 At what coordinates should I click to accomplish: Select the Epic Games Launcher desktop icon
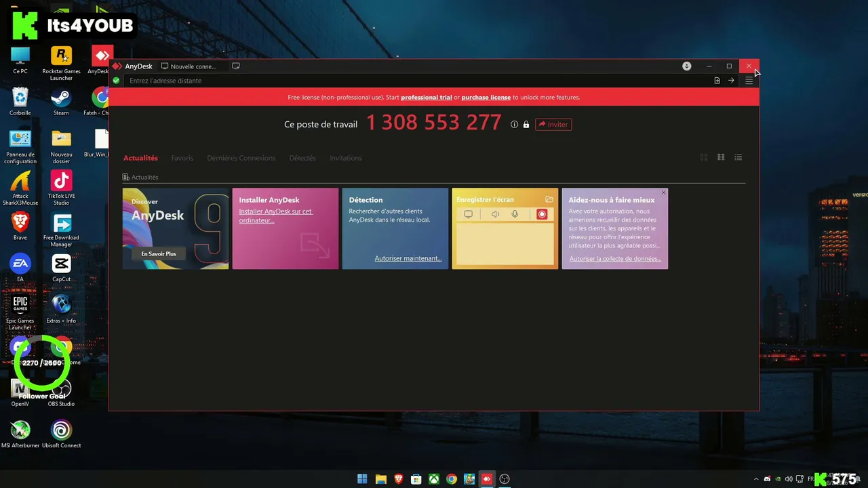coord(20,313)
